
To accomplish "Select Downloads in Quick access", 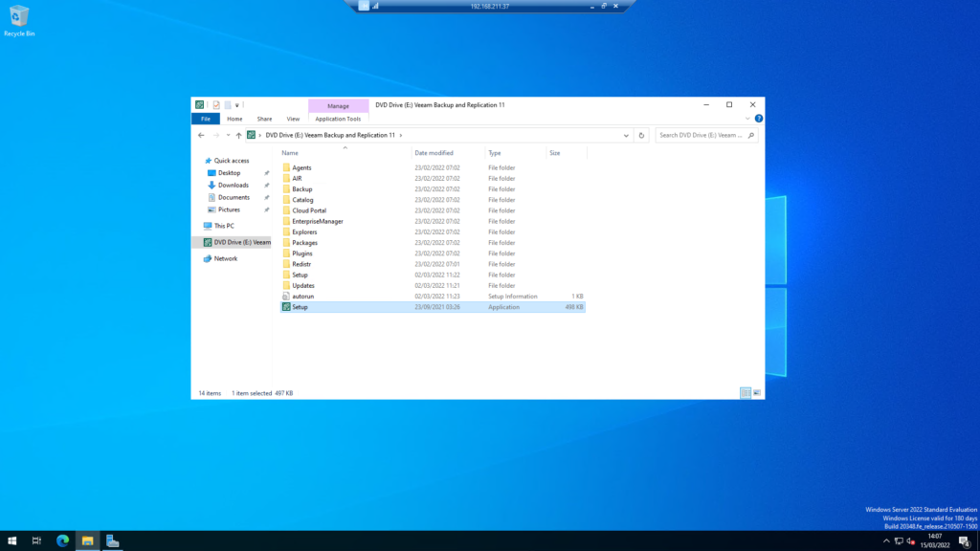I will [x=234, y=185].
